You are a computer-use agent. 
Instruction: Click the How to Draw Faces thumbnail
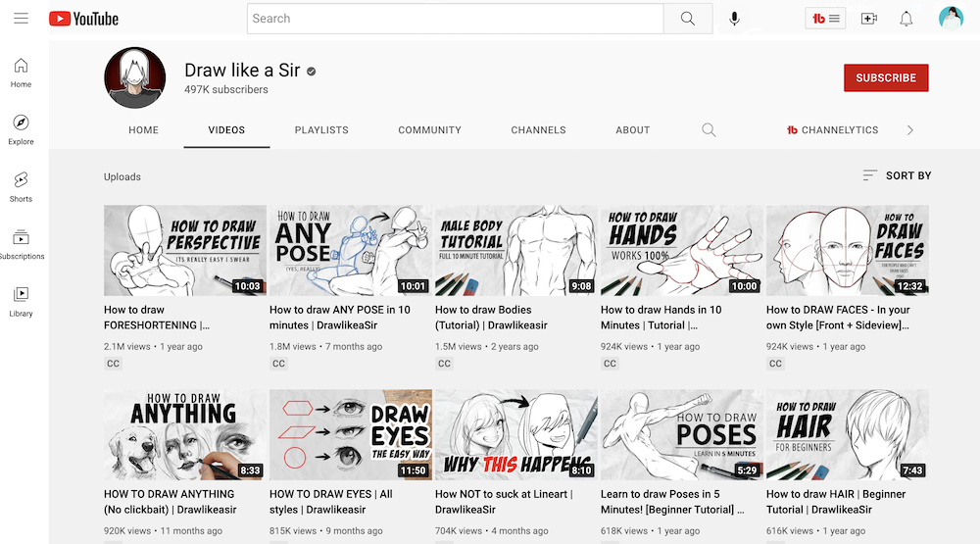(848, 250)
